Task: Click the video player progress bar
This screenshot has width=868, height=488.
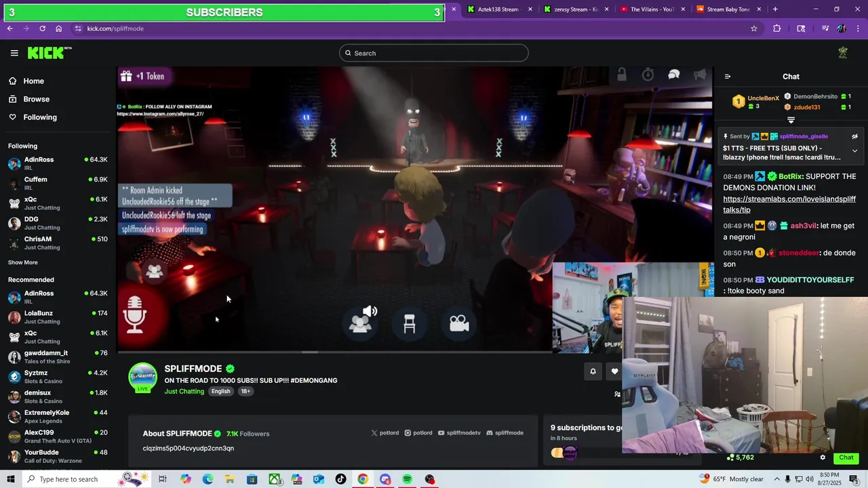Action: (x=336, y=352)
